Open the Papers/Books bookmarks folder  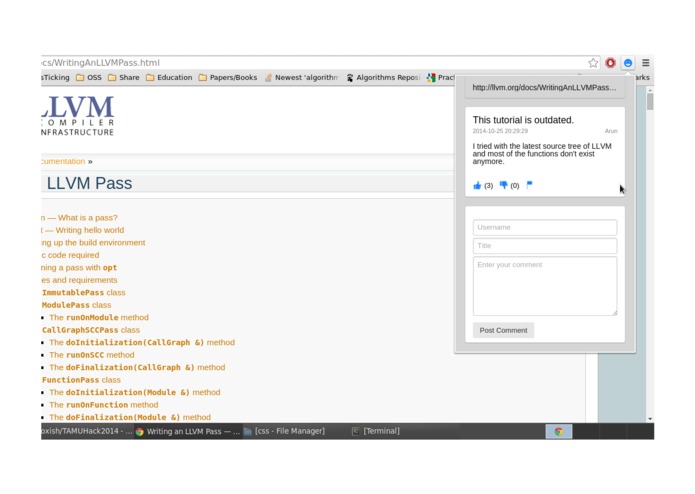tap(228, 78)
